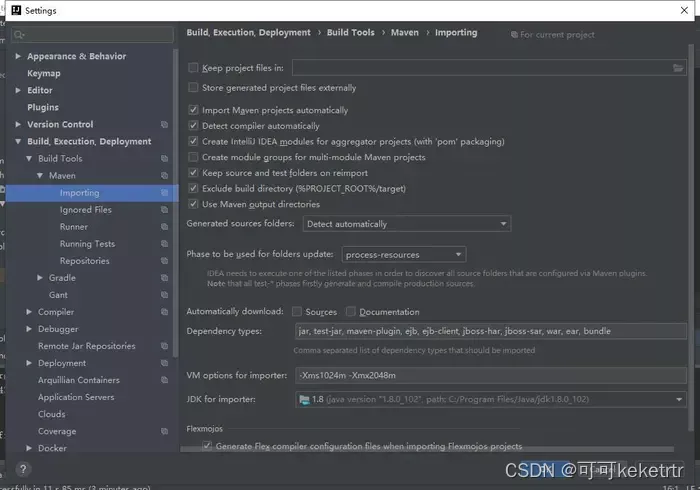
Task: Toggle Generate Flex compiler configuration files checkbox
Action: click(207, 445)
